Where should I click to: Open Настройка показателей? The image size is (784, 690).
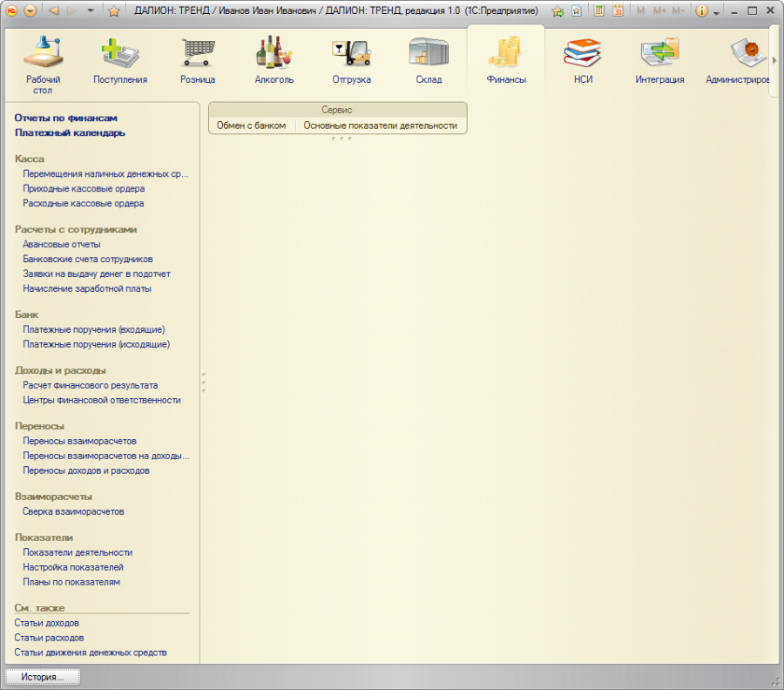(x=73, y=567)
